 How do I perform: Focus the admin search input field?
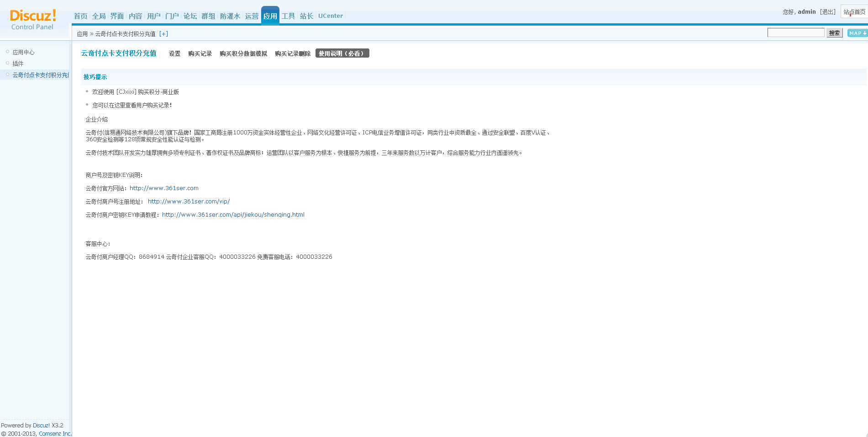click(796, 32)
